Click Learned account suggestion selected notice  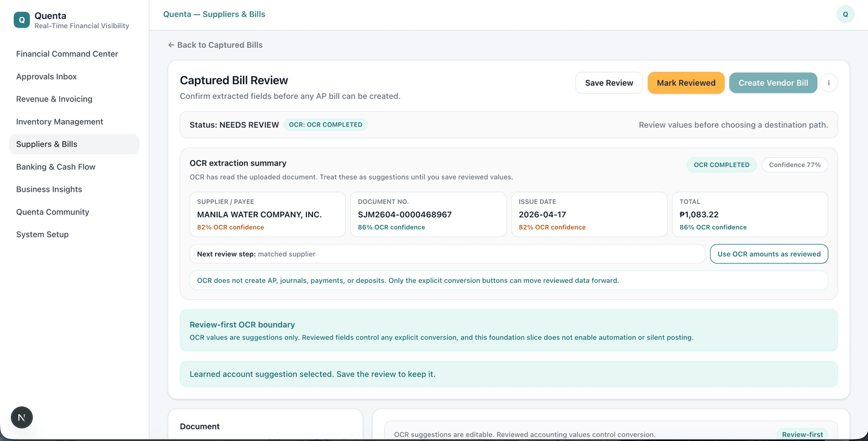point(509,374)
